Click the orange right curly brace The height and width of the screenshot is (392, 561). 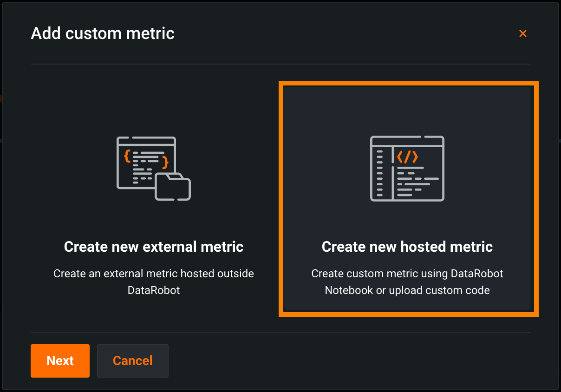point(164,162)
